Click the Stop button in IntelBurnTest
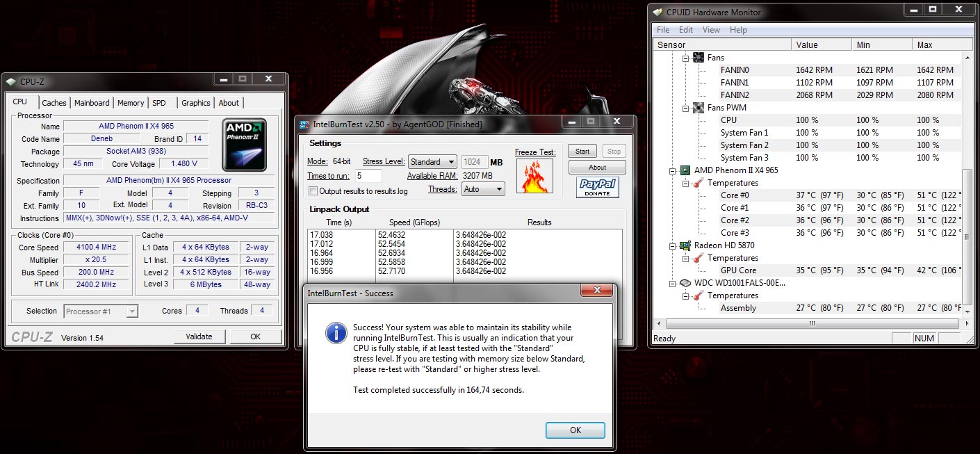This screenshot has height=454, width=980. point(614,151)
